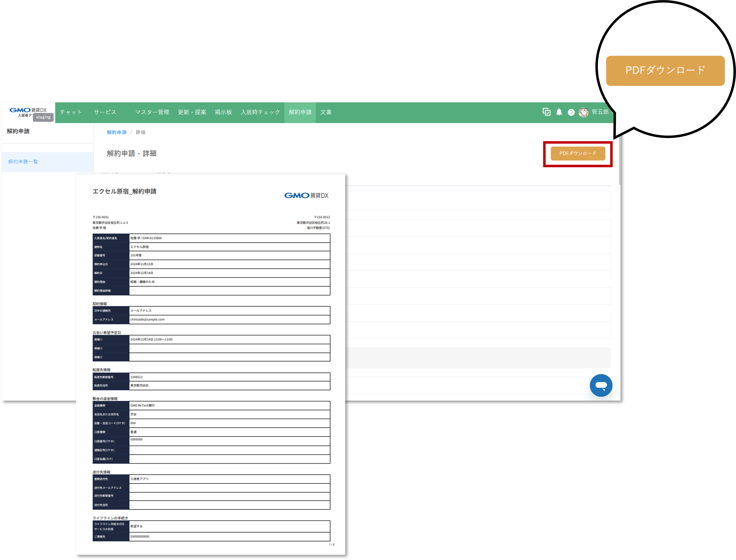Open the help question mark icon
This screenshot has height=560, width=736.
(x=571, y=112)
